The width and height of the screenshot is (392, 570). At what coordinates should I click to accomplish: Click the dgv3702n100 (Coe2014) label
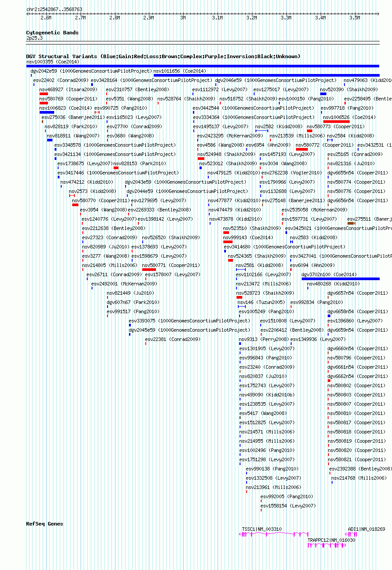[329, 274]
